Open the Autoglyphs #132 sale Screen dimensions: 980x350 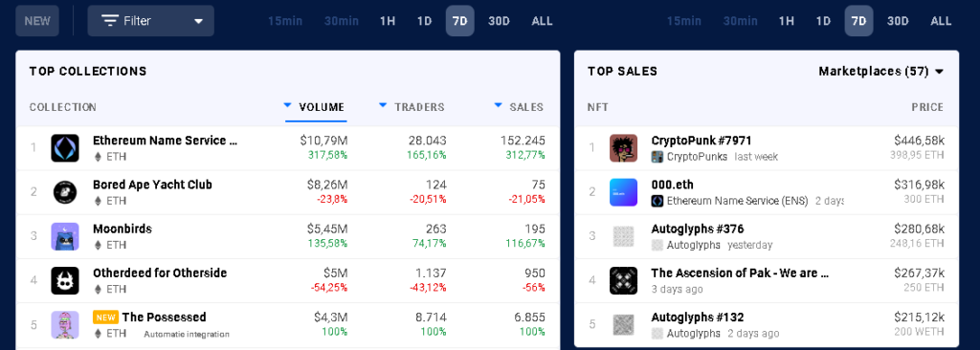[x=698, y=317]
